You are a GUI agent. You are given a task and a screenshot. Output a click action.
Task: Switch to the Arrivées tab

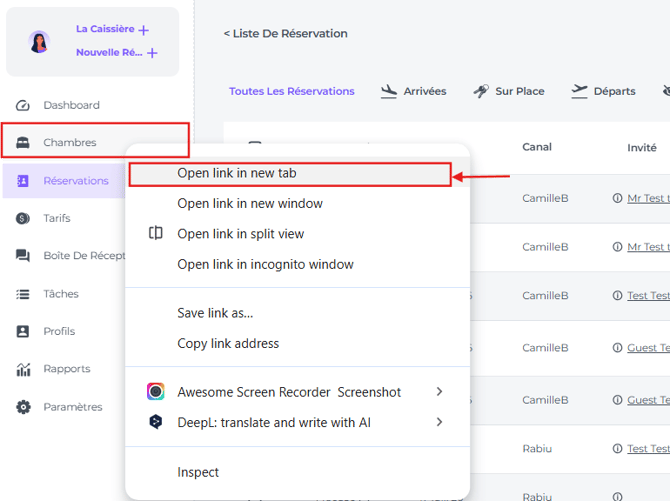(x=413, y=91)
